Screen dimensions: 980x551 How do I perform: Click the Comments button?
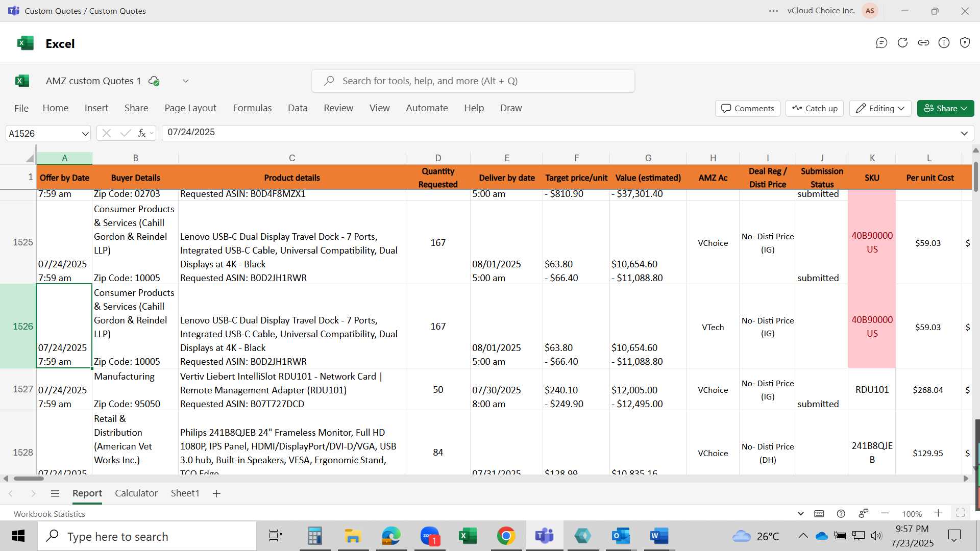tap(748, 108)
